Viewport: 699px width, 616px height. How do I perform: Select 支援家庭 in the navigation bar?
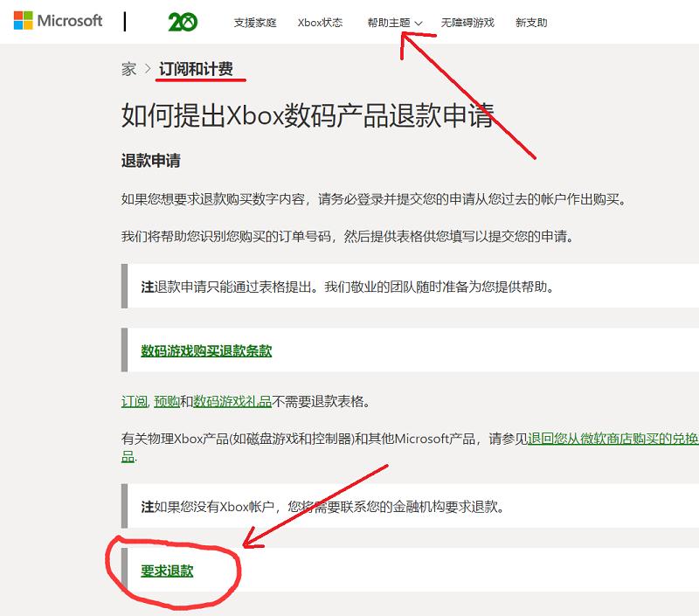click(253, 23)
